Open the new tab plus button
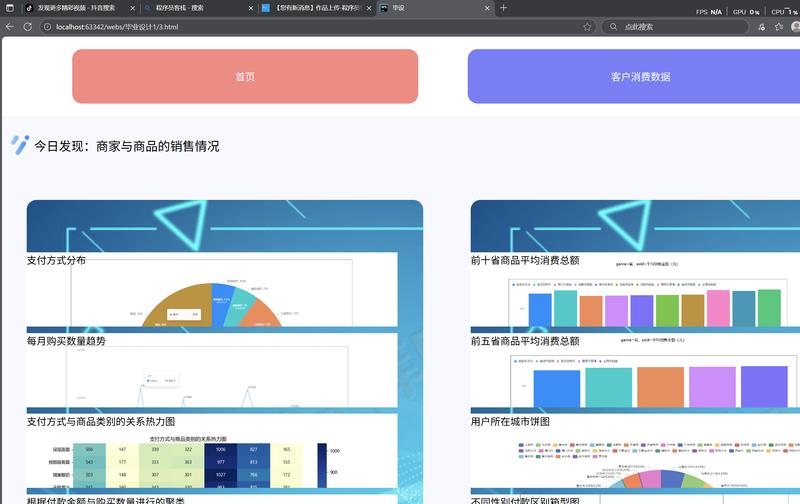Screen dimensions: 800x504 coord(504,8)
